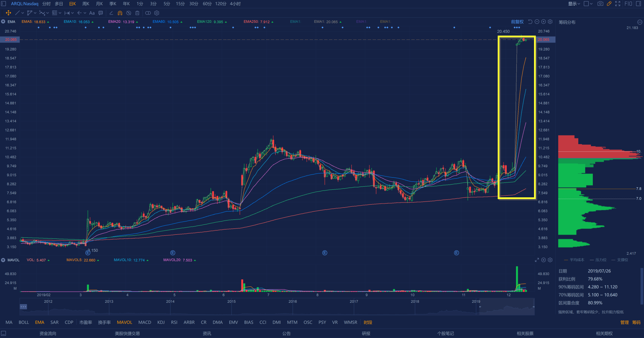Select the angle eraser tool
The height and width of the screenshot is (338, 644).
click(111, 13)
